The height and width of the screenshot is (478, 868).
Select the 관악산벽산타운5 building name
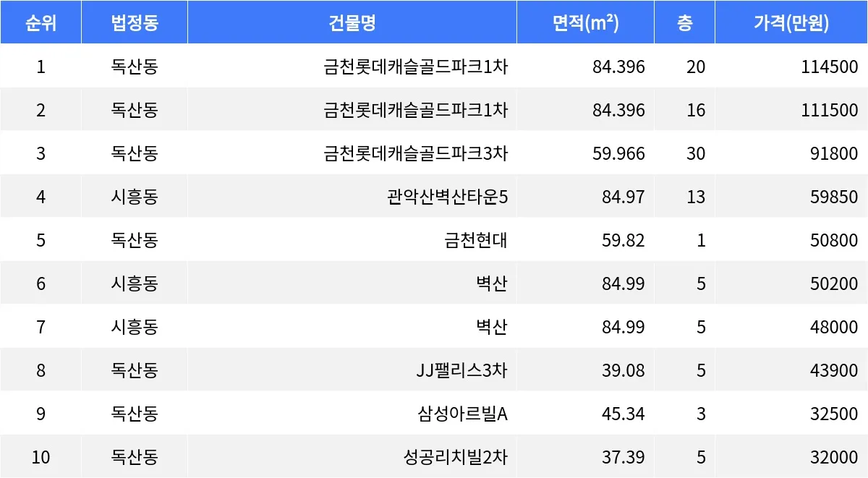447,197
